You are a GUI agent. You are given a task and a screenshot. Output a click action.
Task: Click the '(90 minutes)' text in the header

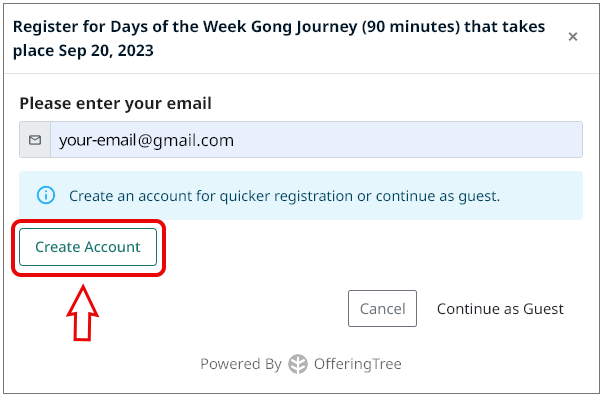(x=410, y=27)
